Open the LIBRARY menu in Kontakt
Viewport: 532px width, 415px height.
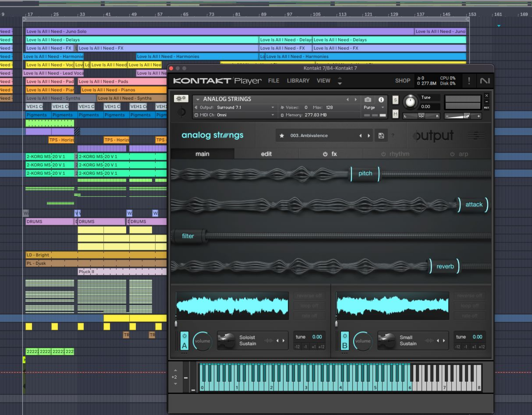pyautogui.click(x=298, y=81)
